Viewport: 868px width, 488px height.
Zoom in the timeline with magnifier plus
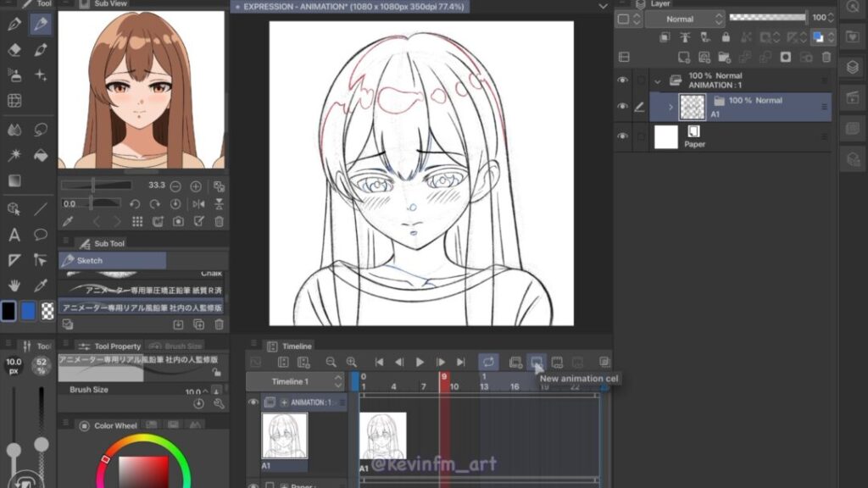click(x=351, y=363)
